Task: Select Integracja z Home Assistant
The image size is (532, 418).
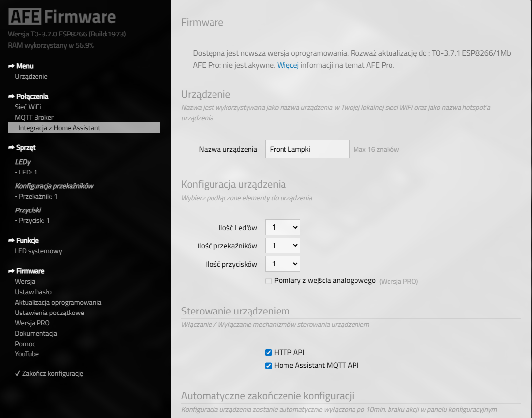Action: coord(59,128)
